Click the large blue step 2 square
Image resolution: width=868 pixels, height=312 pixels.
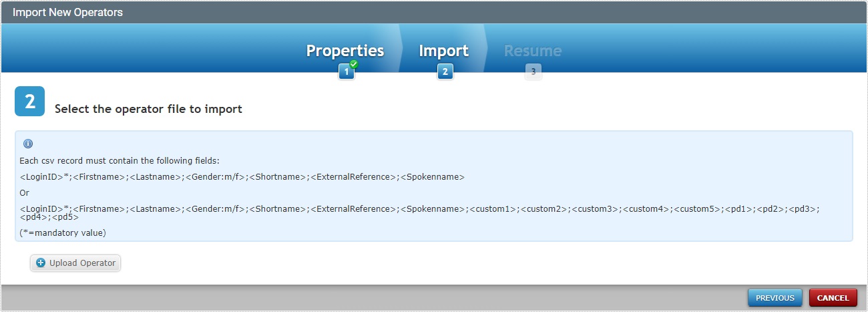(30, 102)
